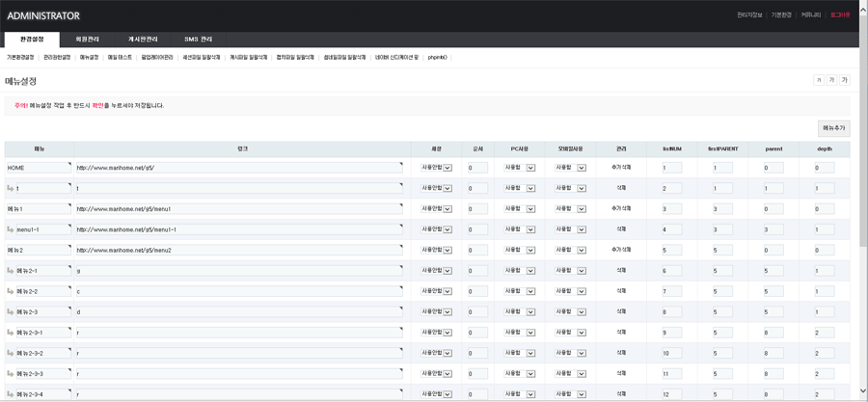Click the HOME row link URL field
Screen dimensions: 868x402
(238, 168)
